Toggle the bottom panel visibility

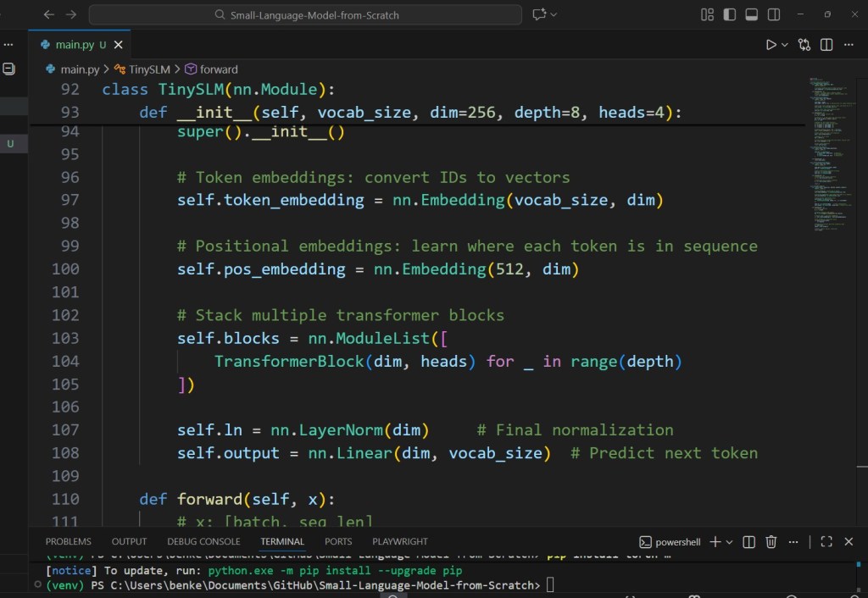750,14
